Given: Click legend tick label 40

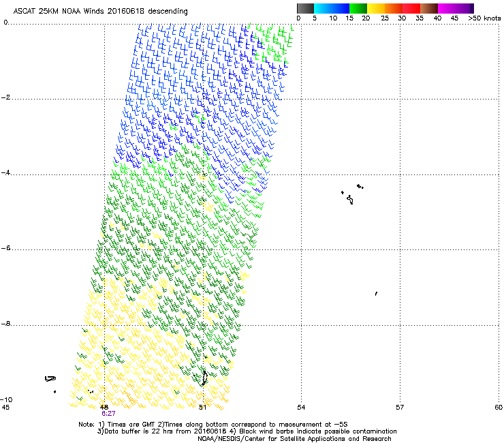Looking at the screenshot, I should click(x=437, y=18).
